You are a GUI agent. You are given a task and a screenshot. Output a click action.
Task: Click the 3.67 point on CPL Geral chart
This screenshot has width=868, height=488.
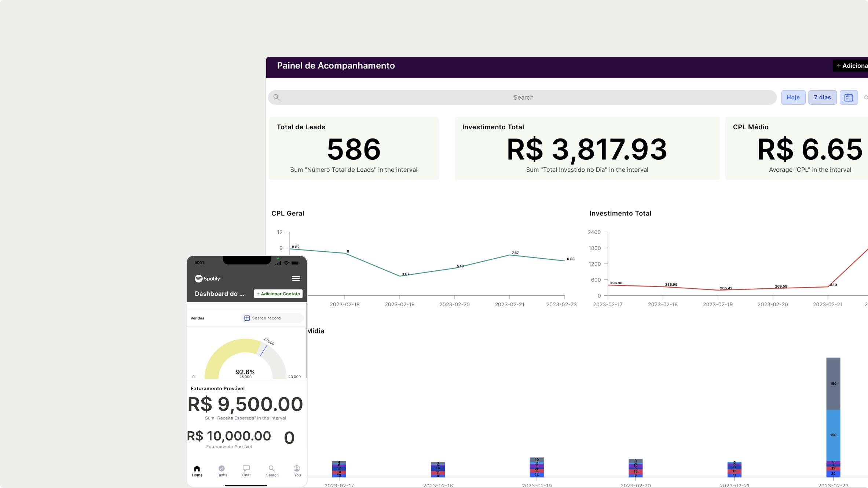coord(400,276)
